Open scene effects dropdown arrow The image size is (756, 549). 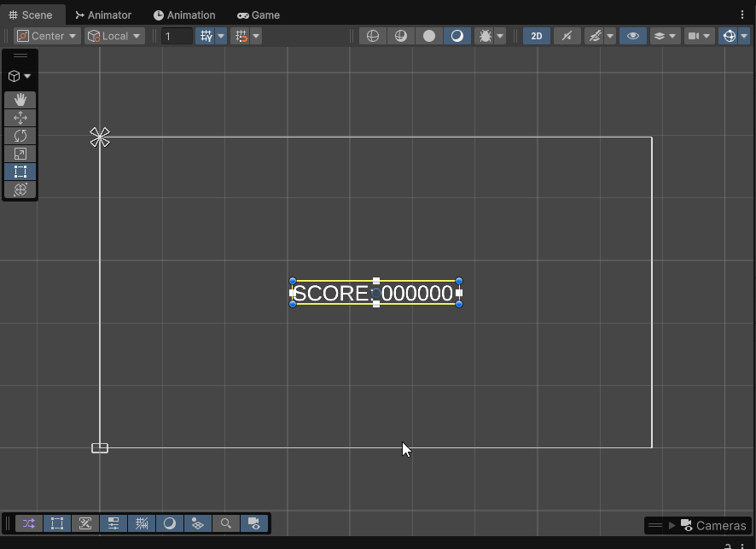[x=610, y=36]
